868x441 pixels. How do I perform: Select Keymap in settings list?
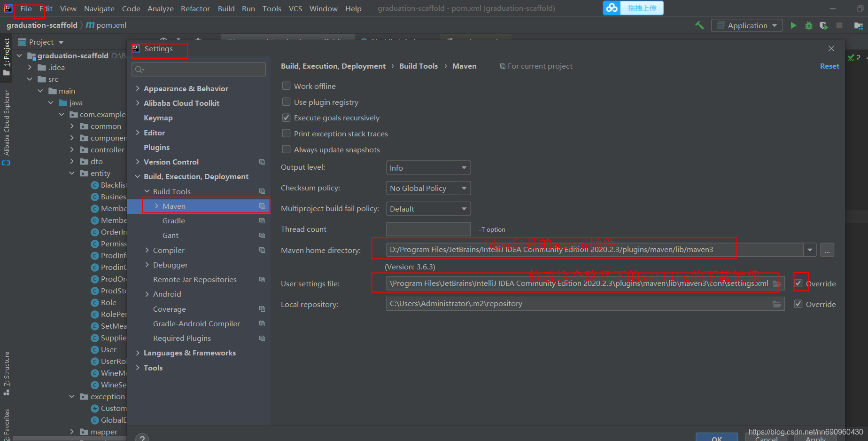[x=158, y=118]
